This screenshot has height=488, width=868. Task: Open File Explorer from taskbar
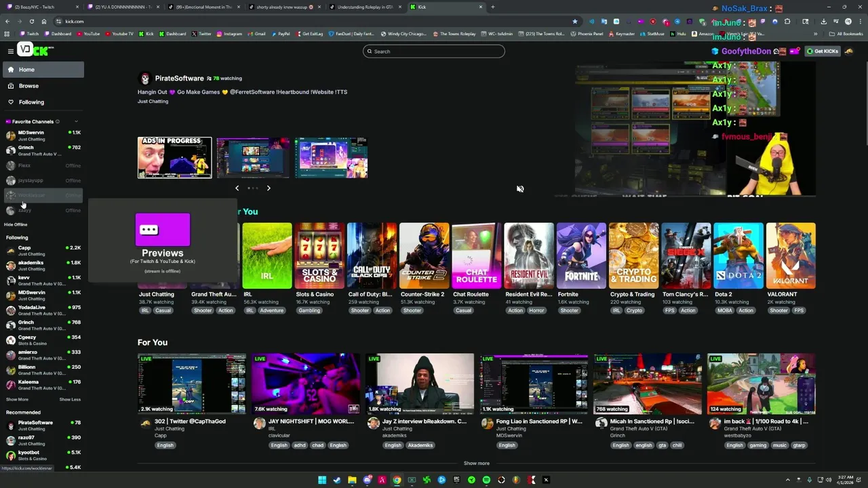tap(352, 480)
